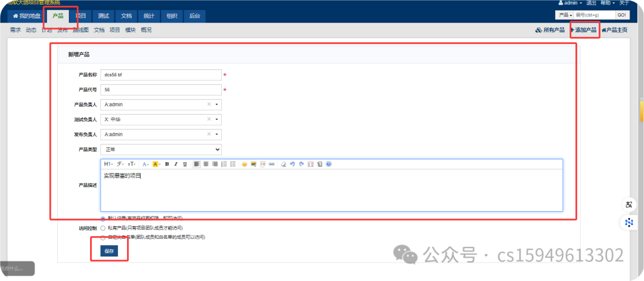Viewport: 644px width, 281px height.
Task: Open the text color A menu
Action: (x=145, y=164)
